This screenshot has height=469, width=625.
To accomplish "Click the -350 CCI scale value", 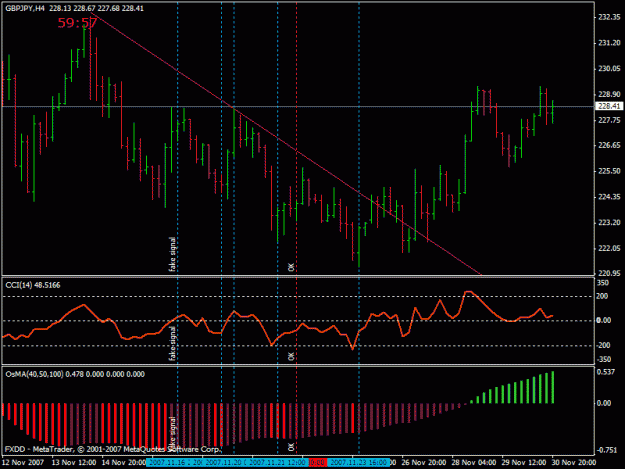I will click(604, 359).
